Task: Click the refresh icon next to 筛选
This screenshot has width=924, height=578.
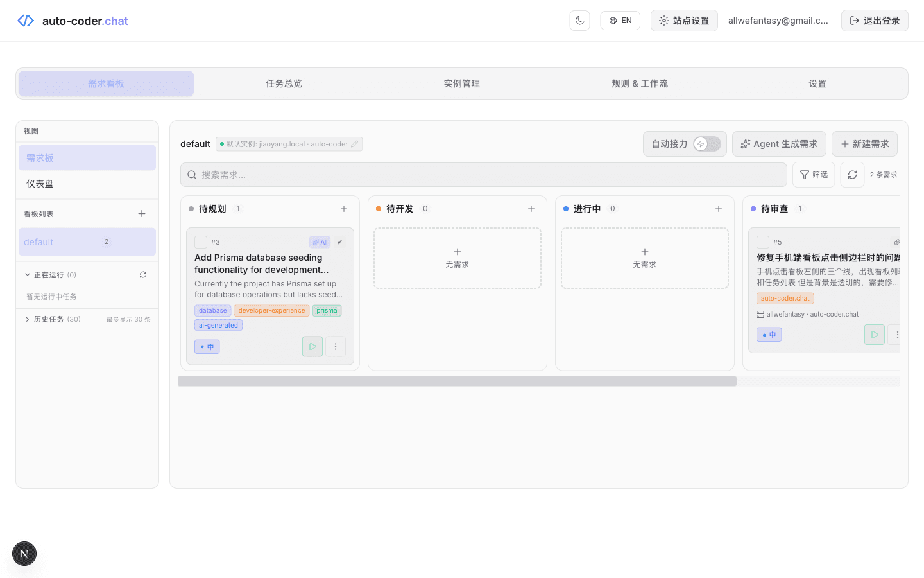Action: (852, 174)
